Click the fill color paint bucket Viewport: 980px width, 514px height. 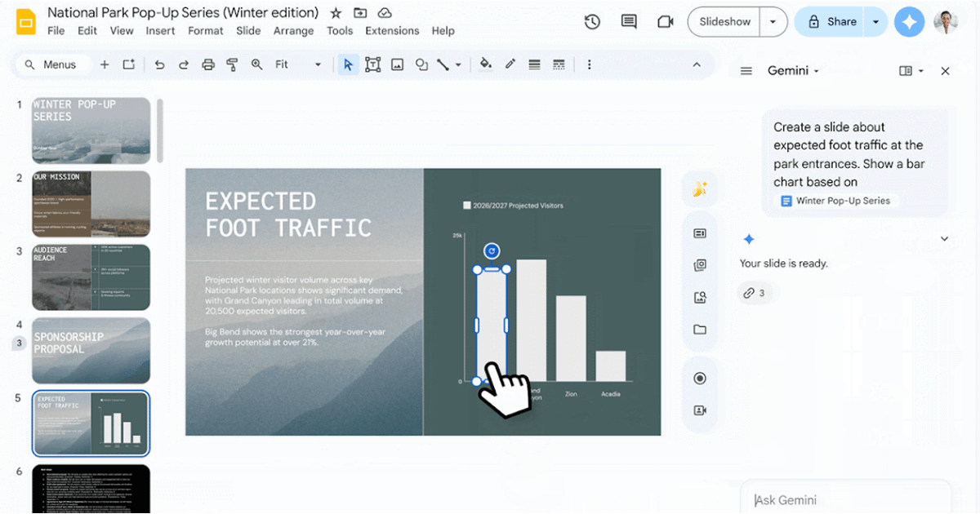click(x=486, y=64)
